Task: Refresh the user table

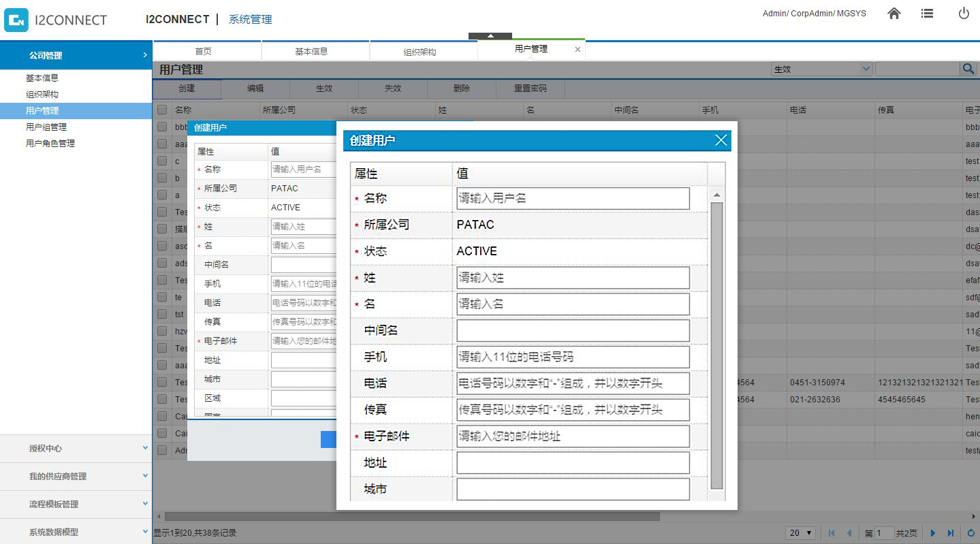Action: (971, 533)
